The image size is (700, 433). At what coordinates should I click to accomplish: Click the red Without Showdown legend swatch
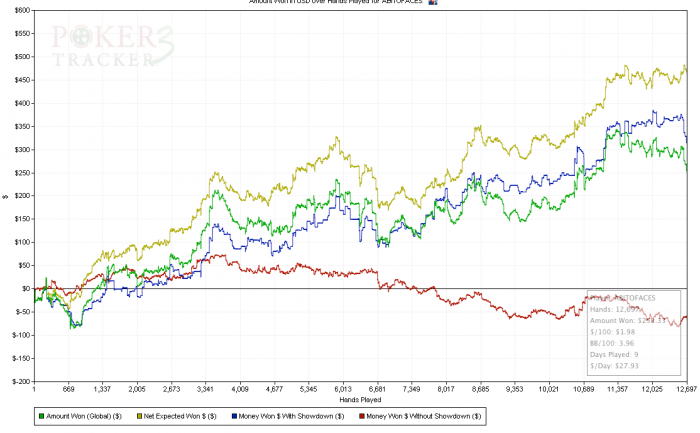click(x=362, y=416)
